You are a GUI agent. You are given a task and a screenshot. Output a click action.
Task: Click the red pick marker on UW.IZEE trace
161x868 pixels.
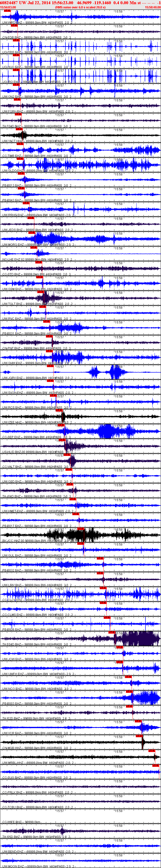(x=59, y=410)
